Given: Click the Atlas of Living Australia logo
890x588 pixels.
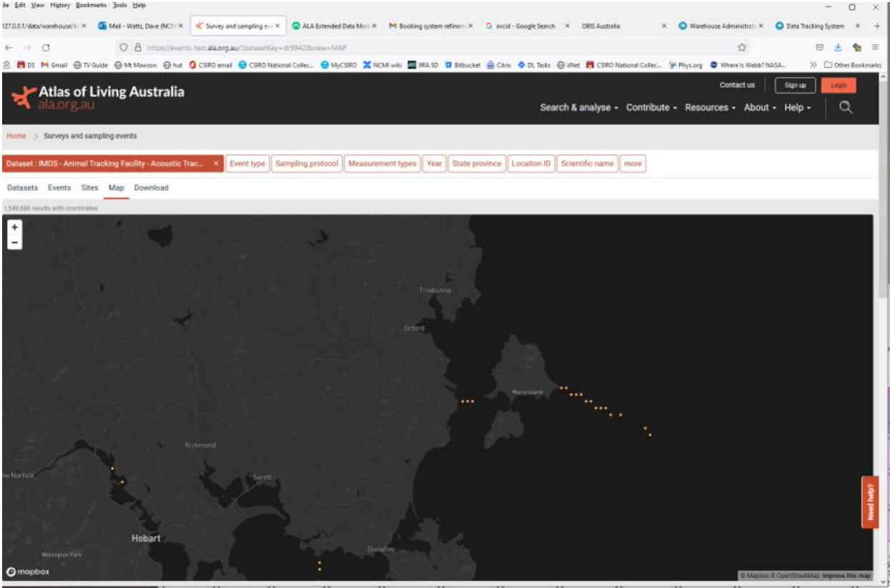Looking at the screenshot, I should pyautogui.click(x=98, y=98).
